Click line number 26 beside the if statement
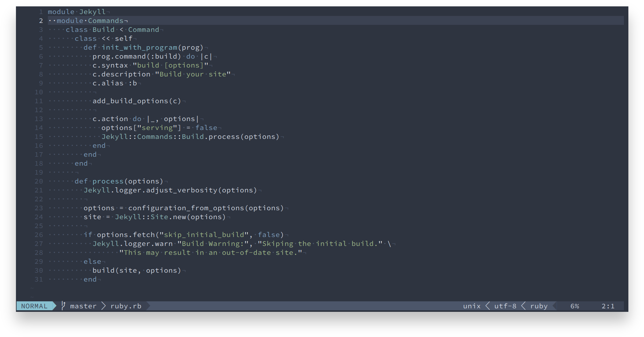644x337 pixels. tap(38, 235)
